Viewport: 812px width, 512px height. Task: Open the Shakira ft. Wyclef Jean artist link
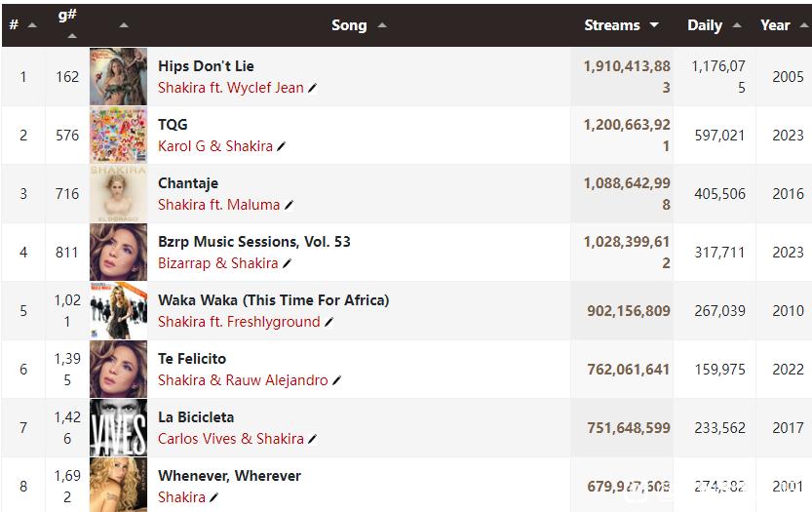coord(230,88)
